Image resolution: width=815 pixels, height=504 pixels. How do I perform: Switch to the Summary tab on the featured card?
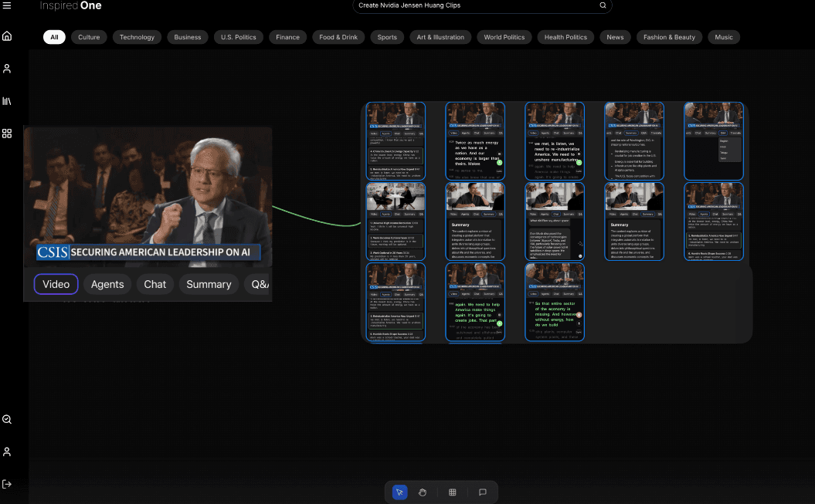pos(208,284)
